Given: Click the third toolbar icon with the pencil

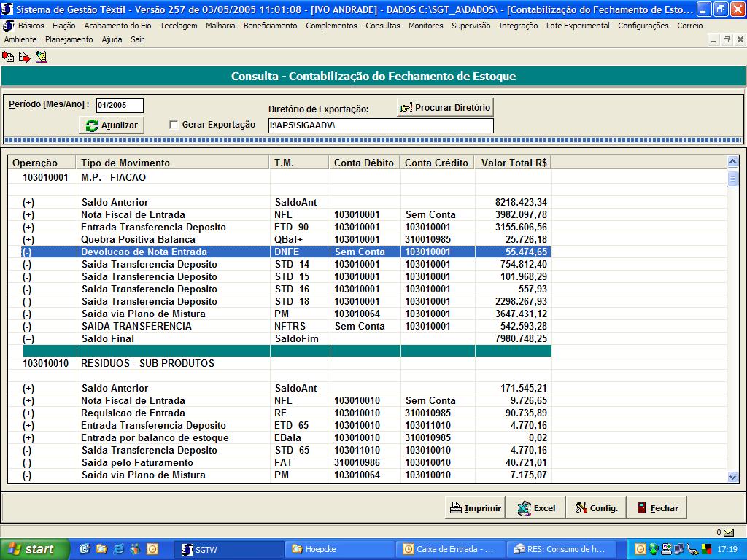Looking at the screenshot, I should point(41,56).
